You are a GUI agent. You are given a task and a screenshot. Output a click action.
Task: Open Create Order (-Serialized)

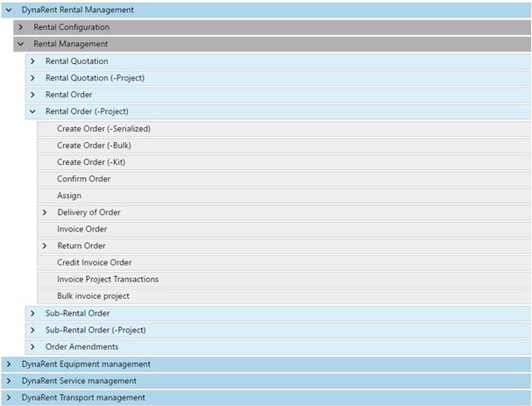tap(103, 129)
